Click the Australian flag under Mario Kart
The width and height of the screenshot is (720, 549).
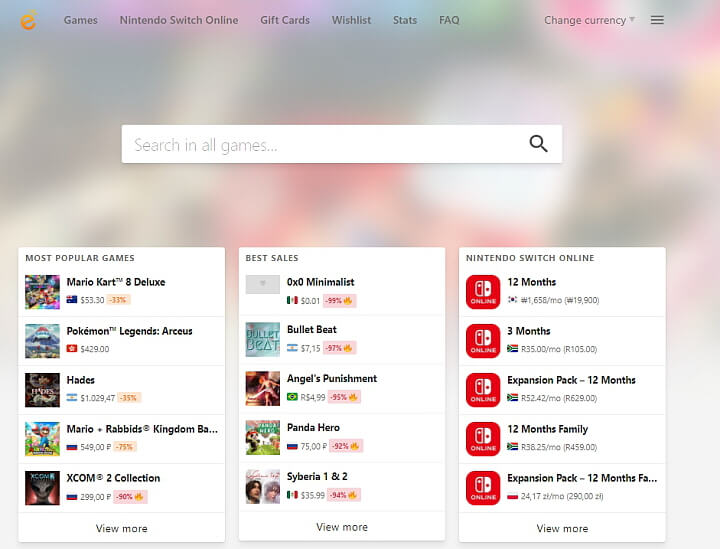tap(72, 300)
